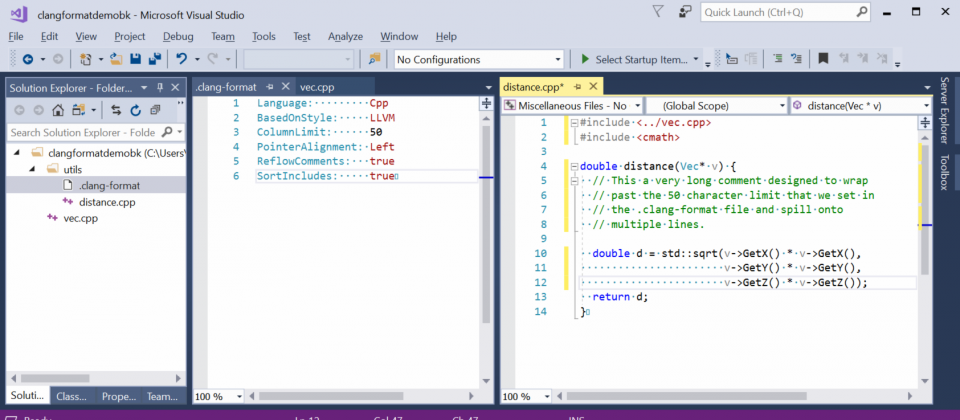The height and width of the screenshot is (420, 960).
Task: Open the notifications flag icon
Action: (x=658, y=12)
